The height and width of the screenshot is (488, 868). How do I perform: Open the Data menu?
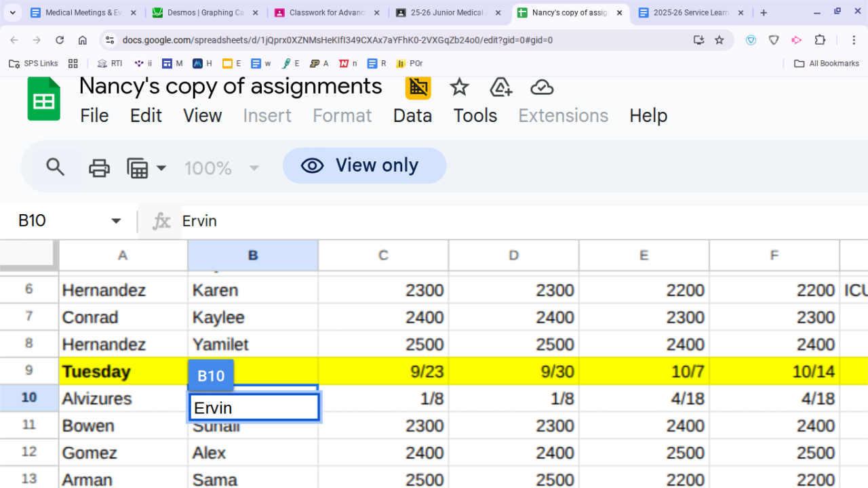(412, 116)
